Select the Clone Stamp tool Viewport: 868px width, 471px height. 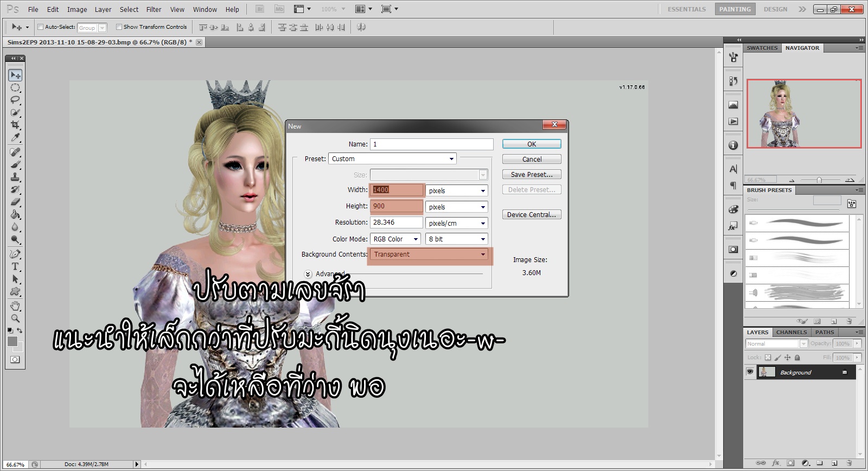point(15,177)
